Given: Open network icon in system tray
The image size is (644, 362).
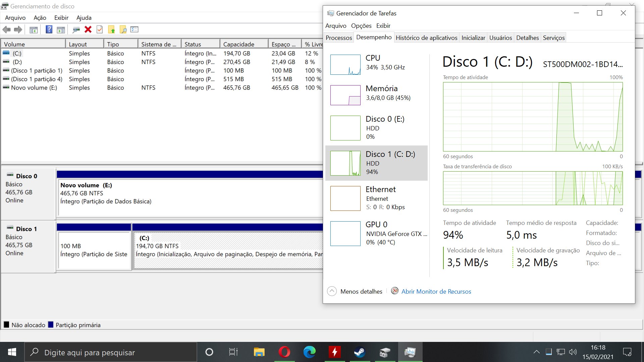Looking at the screenshot, I should 561,352.
